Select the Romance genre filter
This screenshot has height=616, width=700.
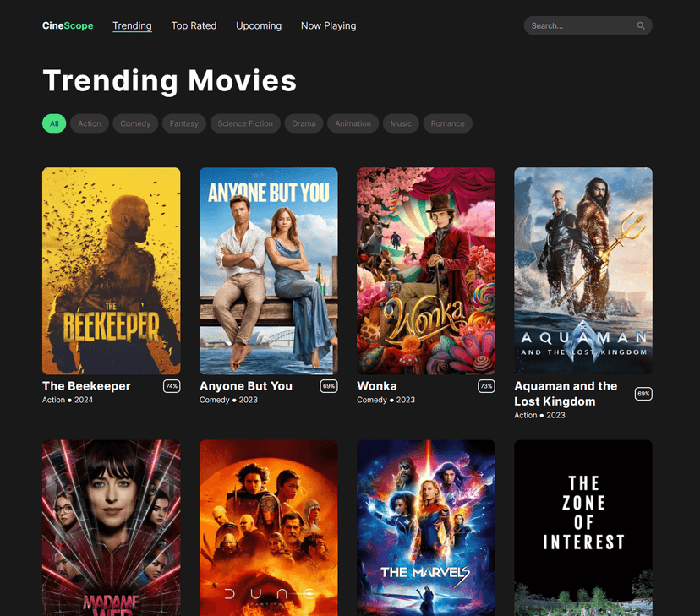coord(448,123)
